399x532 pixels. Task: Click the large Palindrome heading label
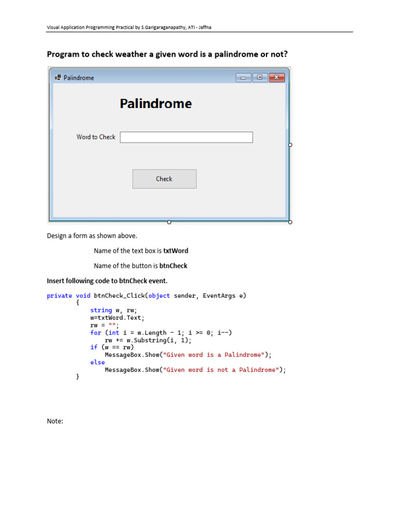(156, 103)
